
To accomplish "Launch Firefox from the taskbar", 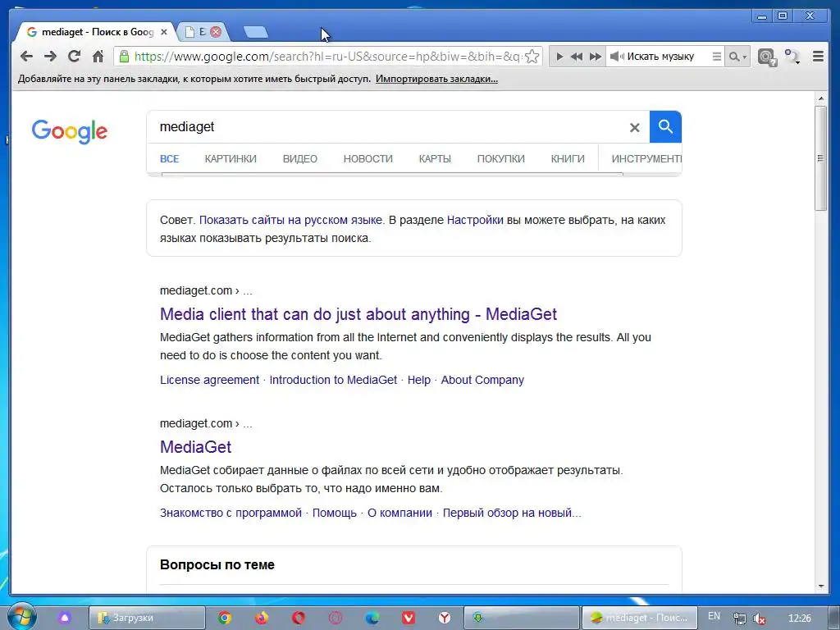I will click(262, 619).
